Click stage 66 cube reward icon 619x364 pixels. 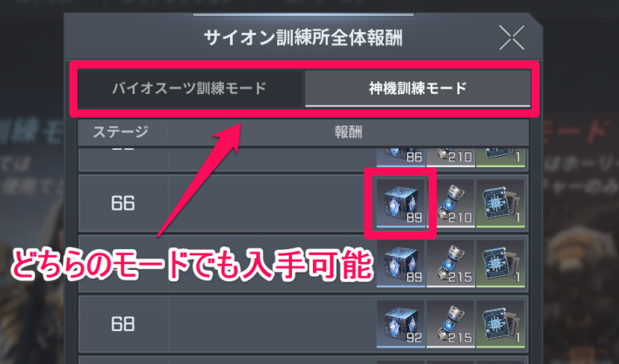(401, 204)
